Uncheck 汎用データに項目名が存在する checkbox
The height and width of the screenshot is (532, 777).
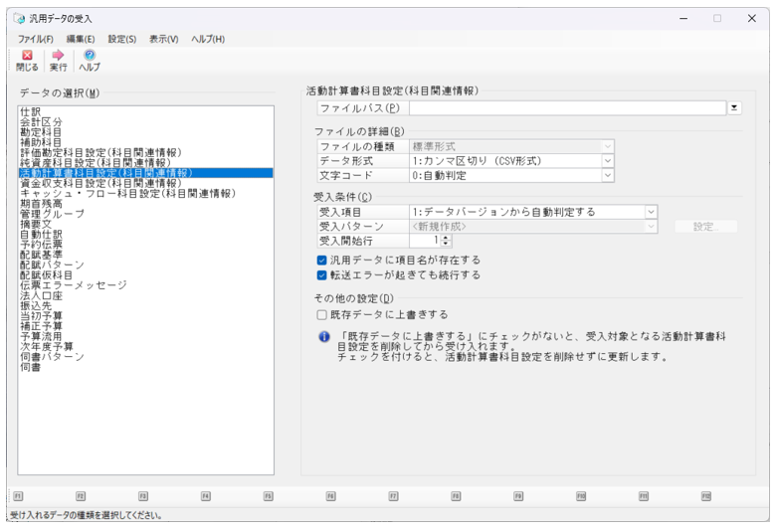click(322, 260)
